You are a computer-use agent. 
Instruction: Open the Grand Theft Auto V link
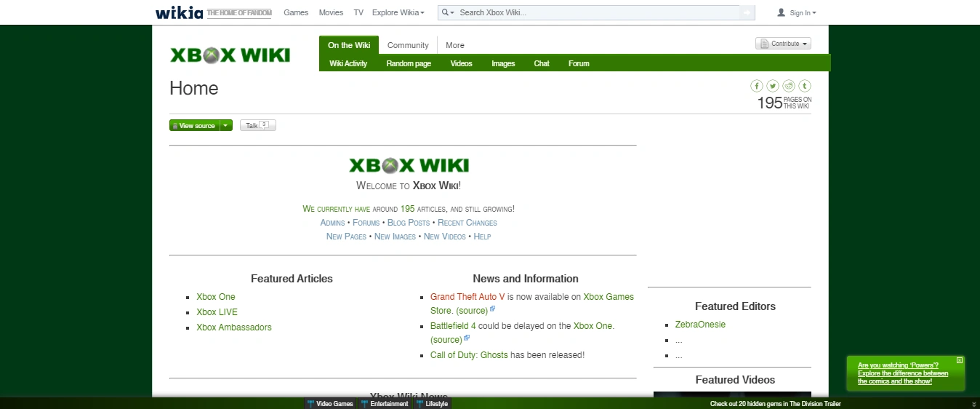[467, 297]
